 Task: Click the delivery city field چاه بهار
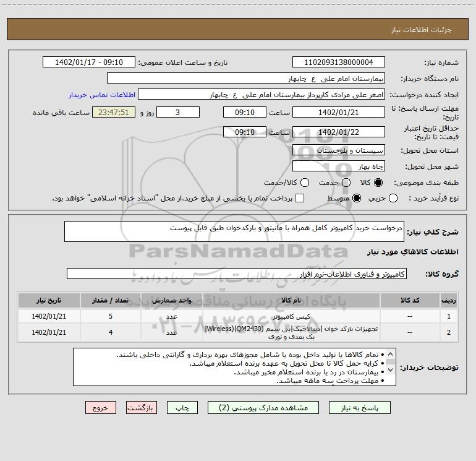(339, 166)
